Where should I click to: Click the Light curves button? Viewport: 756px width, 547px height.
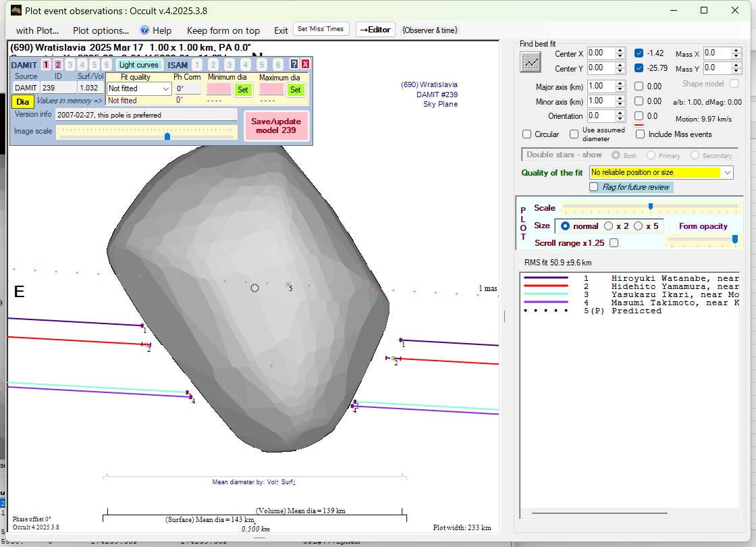coord(138,65)
